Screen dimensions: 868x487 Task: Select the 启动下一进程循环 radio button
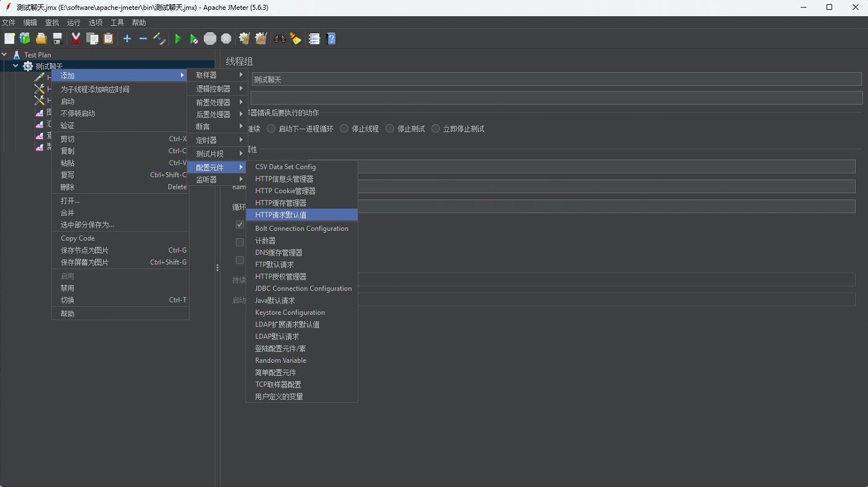pyautogui.click(x=271, y=128)
